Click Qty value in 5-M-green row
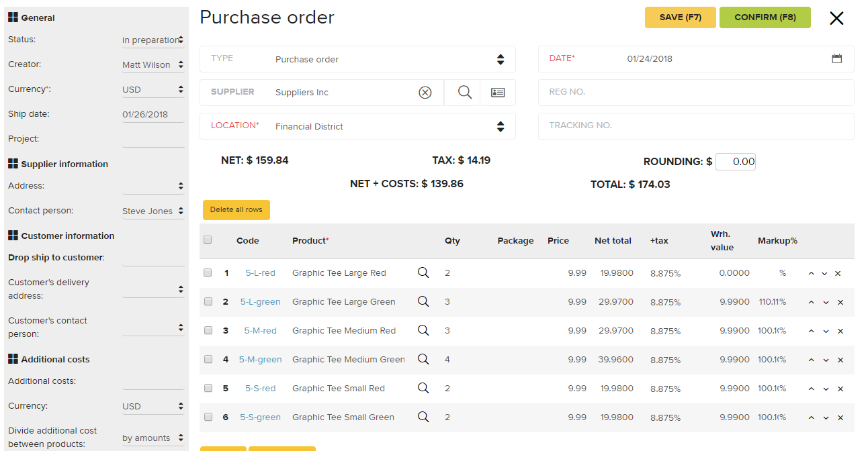 point(447,360)
